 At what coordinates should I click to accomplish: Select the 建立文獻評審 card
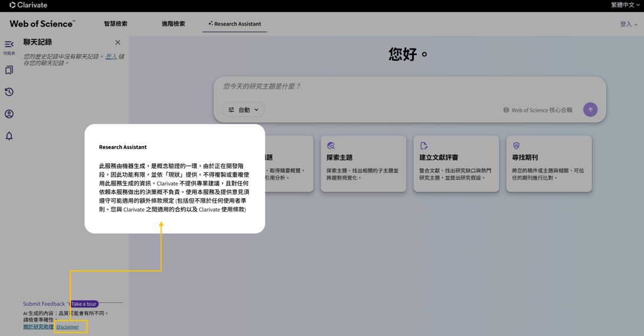point(457,163)
